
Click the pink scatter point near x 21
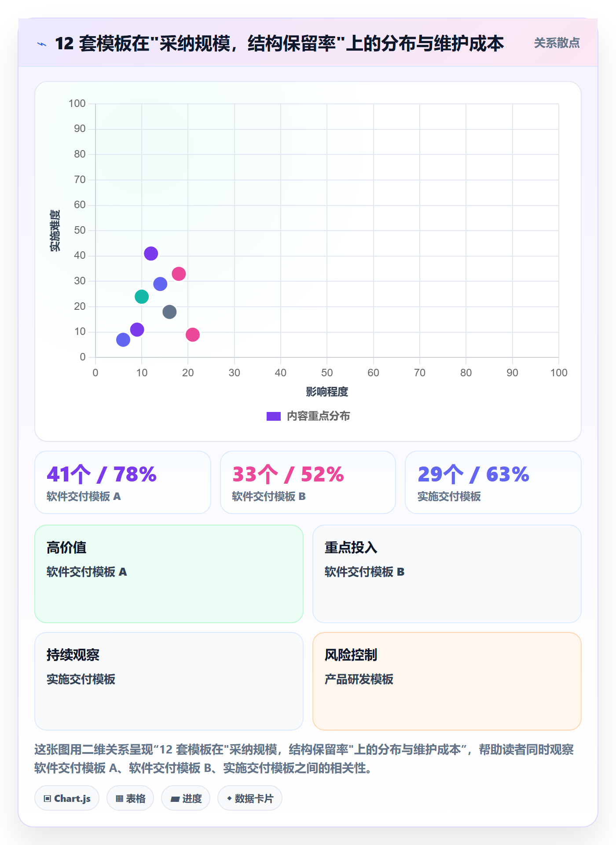click(x=193, y=335)
